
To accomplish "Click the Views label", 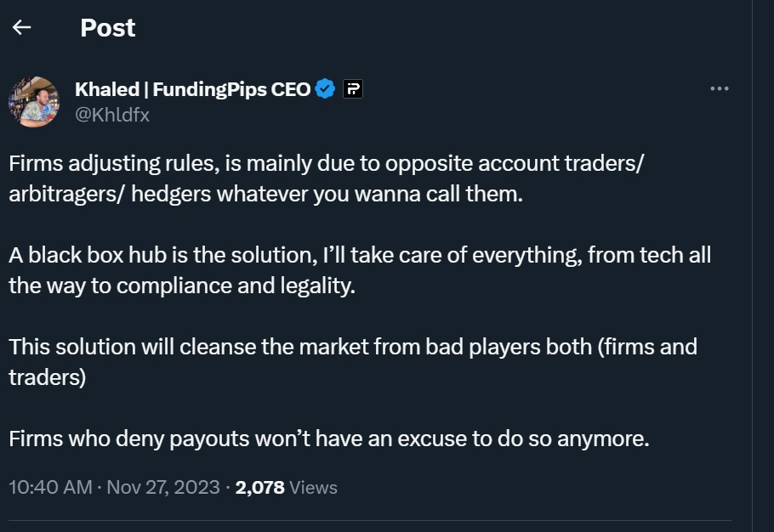I will tap(314, 488).
